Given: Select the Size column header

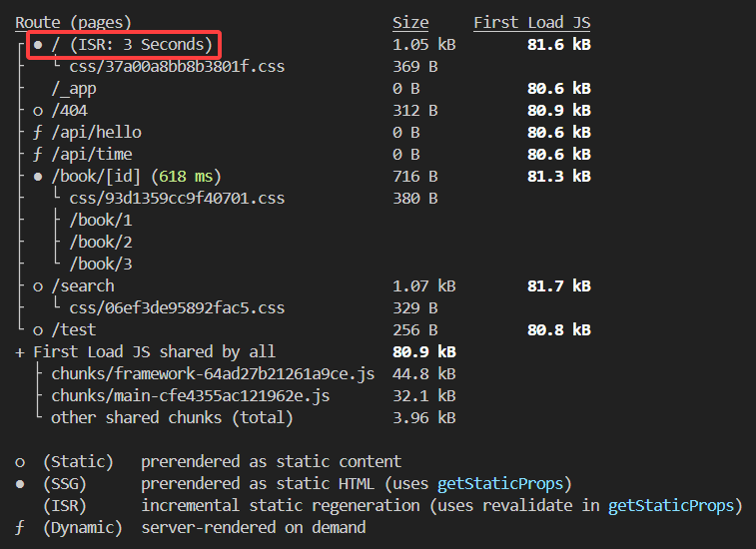Looking at the screenshot, I should click(410, 23).
